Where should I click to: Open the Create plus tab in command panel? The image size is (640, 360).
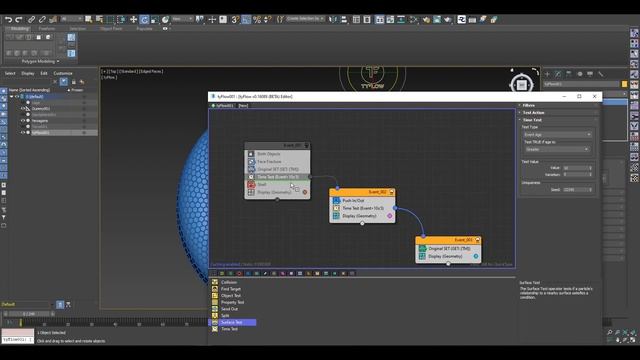coord(547,74)
